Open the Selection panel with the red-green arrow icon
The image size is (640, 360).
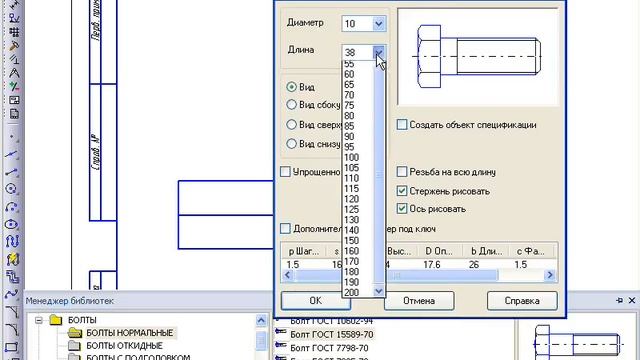(x=13, y=87)
